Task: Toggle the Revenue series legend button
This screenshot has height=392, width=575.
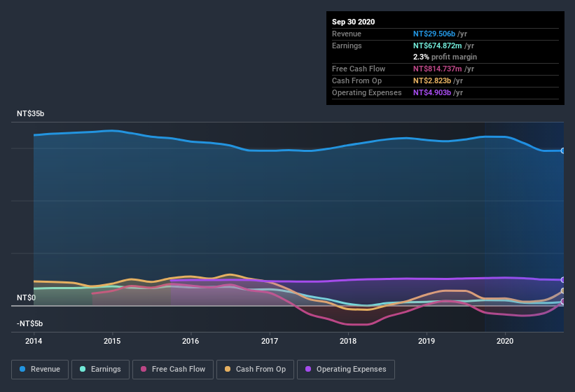Action: 40,369
